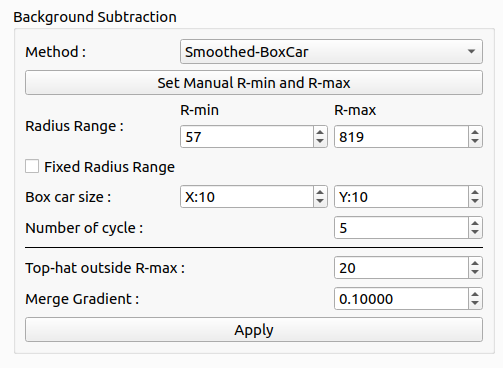Decrease the R-max value with down arrow
This screenshot has width=503, height=368.
point(475,141)
